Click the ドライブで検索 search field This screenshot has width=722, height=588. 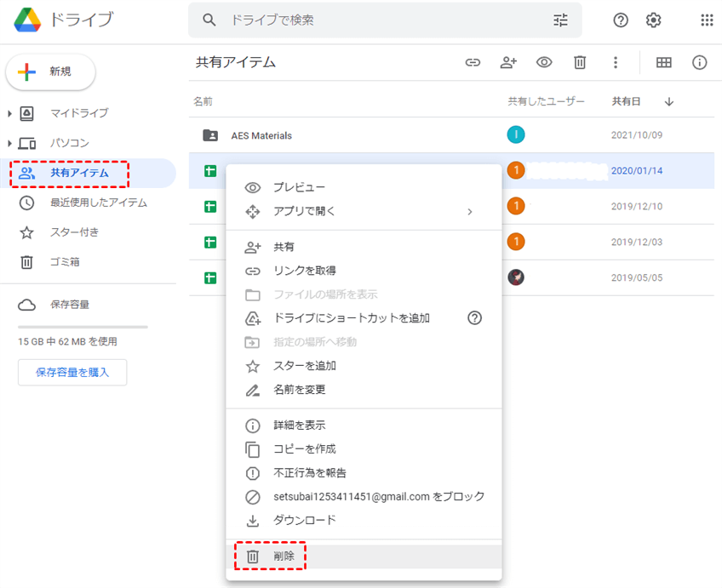383,20
